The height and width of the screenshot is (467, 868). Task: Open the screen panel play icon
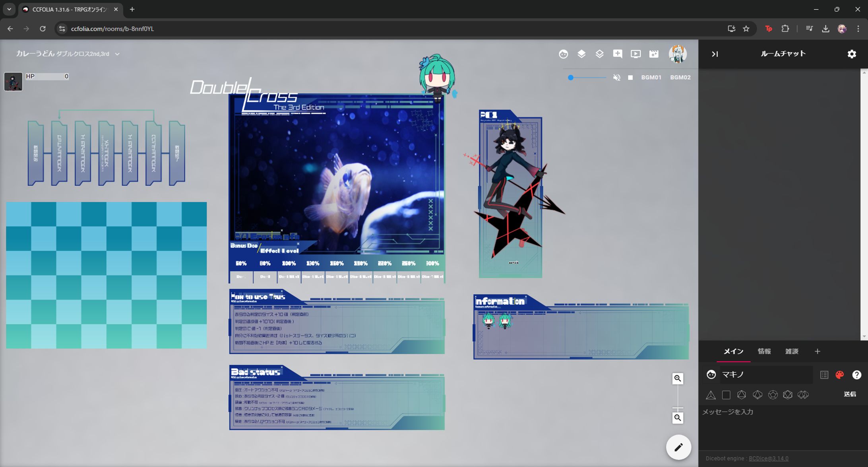point(635,54)
